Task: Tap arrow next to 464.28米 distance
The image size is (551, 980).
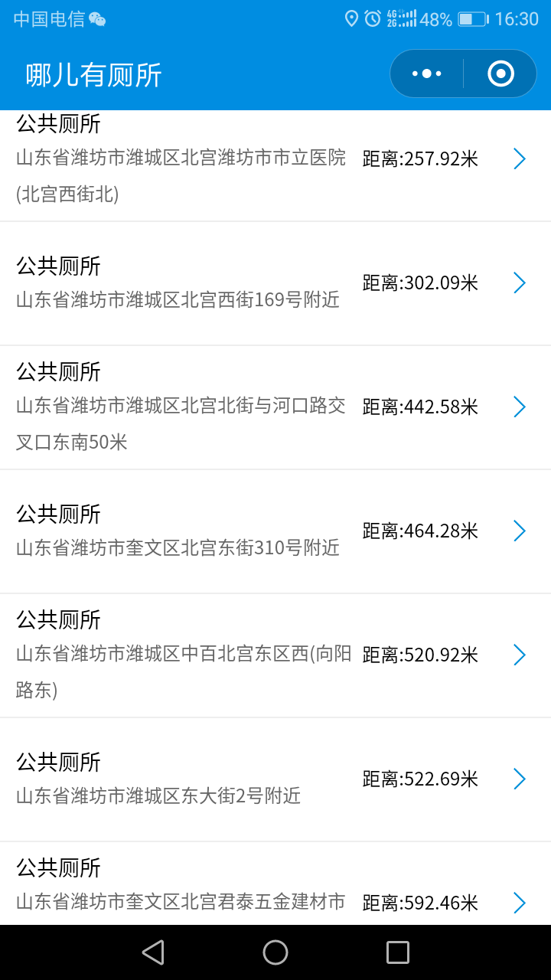Action: tap(520, 531)
